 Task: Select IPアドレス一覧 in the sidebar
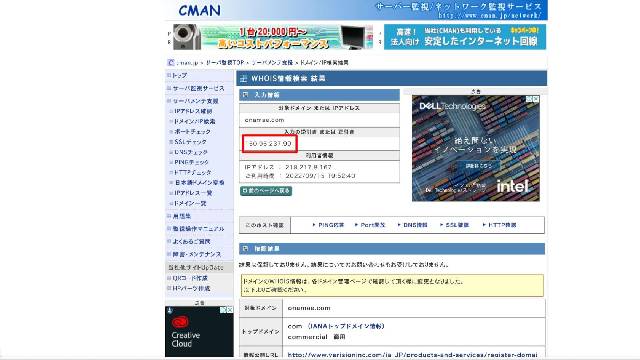click(193, 193)
